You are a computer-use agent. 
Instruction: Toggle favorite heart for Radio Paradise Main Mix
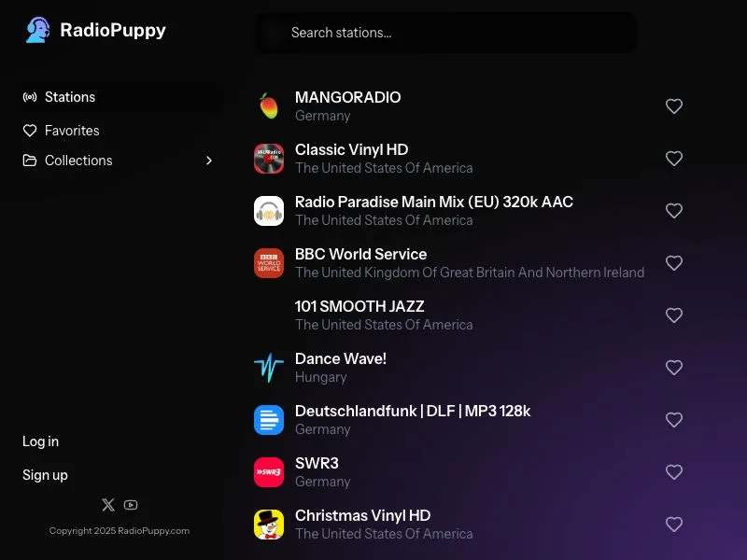point(674,211)
